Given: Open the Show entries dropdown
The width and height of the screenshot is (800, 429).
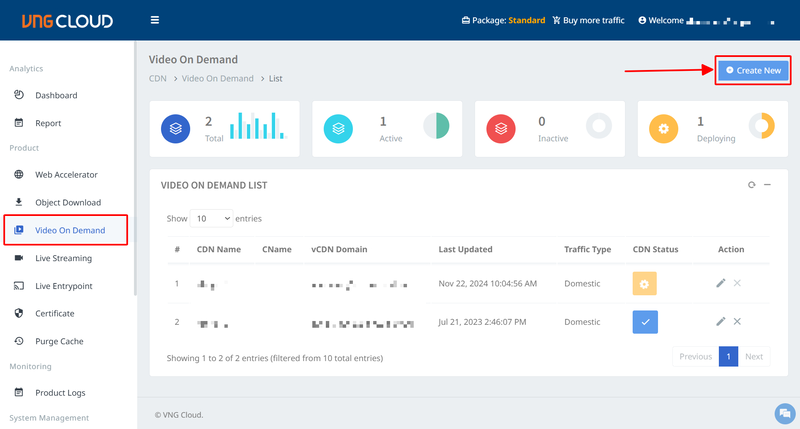Looking at the screenshot, I should pos(211,218).
